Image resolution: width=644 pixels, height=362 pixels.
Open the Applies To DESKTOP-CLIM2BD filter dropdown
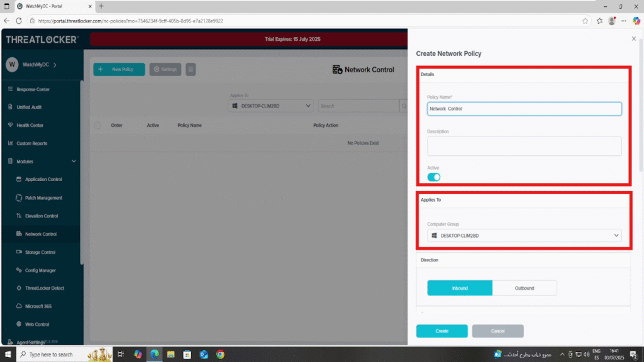270,106
